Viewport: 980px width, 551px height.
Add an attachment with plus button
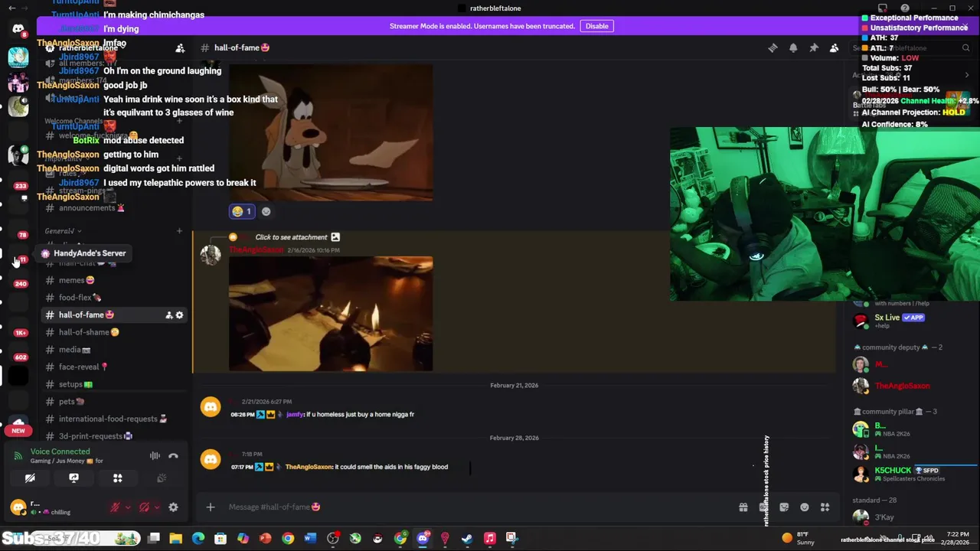coord(211,507)
